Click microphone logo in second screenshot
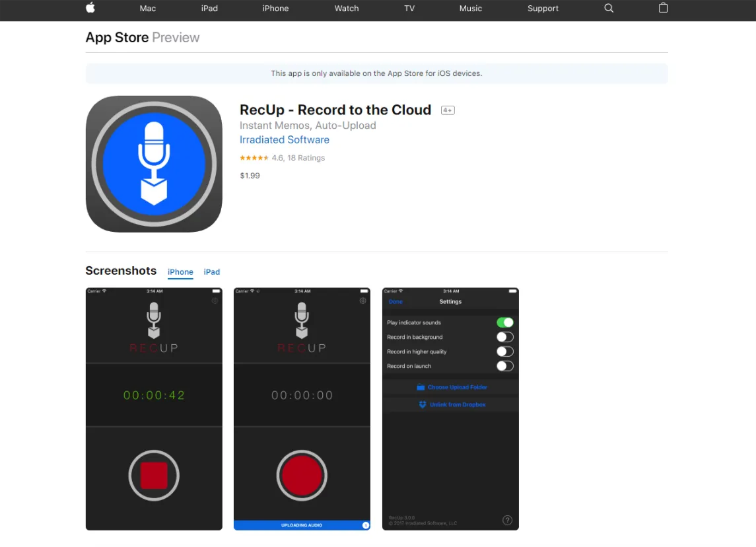 click(x=302, y=320)
